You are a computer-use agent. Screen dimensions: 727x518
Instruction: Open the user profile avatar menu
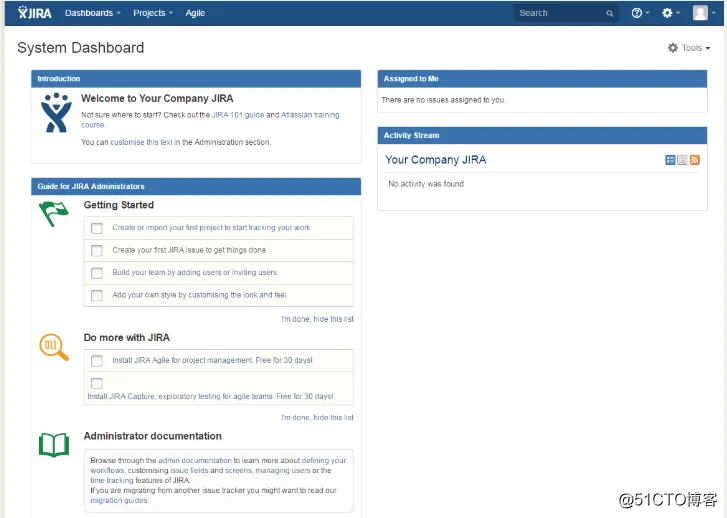click(703, 13)
